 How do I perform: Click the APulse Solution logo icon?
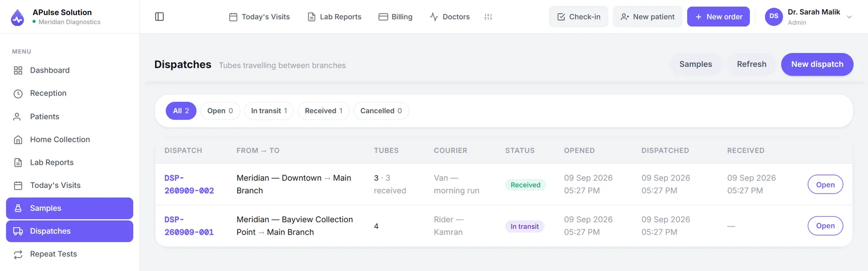coord(17,17)
